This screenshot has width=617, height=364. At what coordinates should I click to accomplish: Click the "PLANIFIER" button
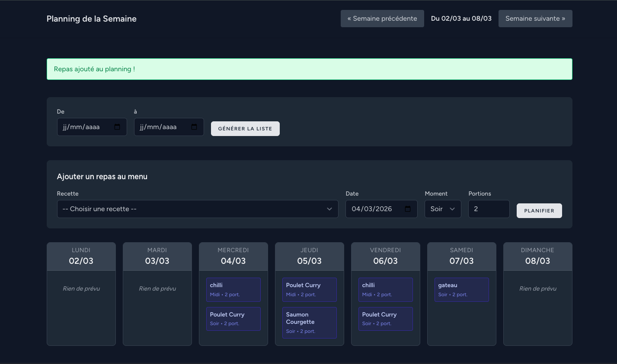(x=539, y=211)
